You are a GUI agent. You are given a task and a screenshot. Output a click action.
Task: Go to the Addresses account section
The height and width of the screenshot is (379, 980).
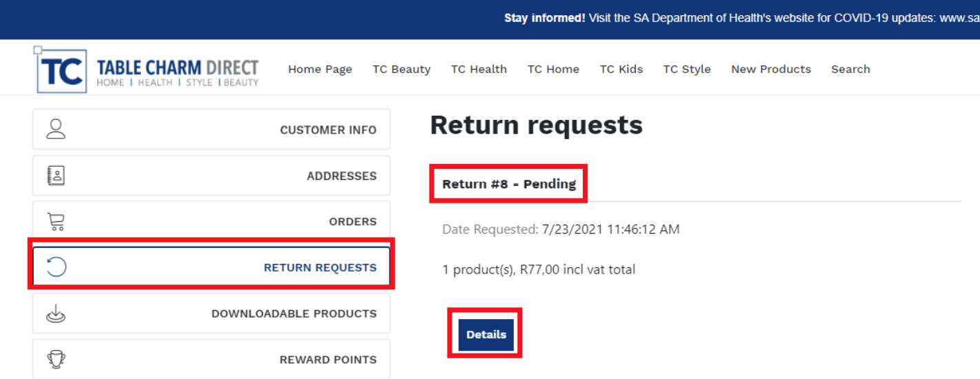point(341,176)
